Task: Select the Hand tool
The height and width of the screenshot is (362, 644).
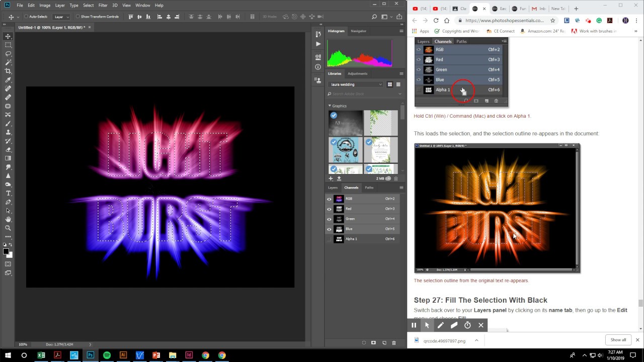Action: click(8, 219)
